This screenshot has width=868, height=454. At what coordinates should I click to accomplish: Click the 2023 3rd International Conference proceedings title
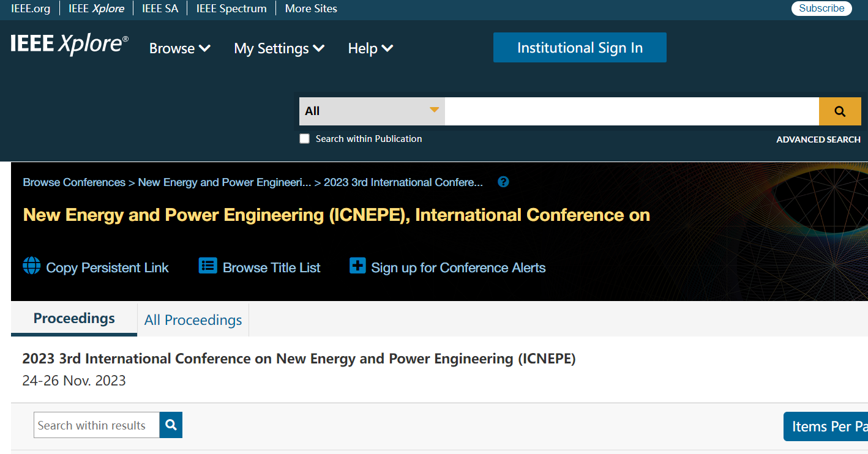pos(299,359)
